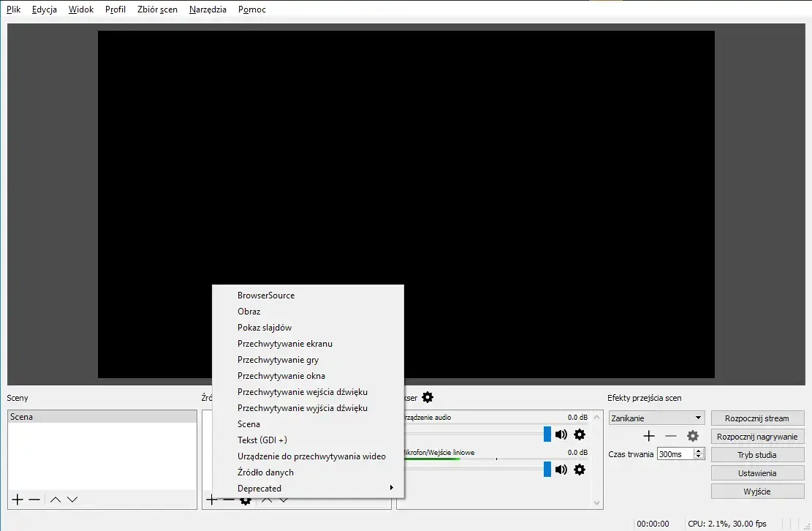Open Ustawienia settings
This screenshot has height=531, width=812.
[x=757, y=472]
